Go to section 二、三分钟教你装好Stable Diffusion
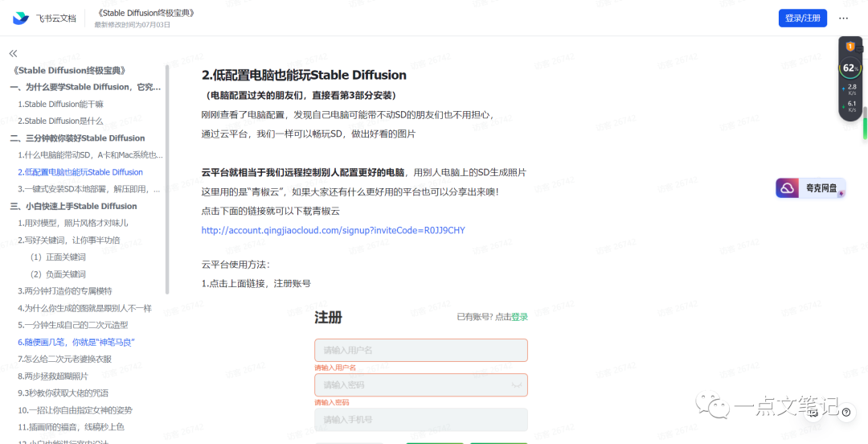The width and height of the screenshot is (868, 444). (x=77, y=138)
